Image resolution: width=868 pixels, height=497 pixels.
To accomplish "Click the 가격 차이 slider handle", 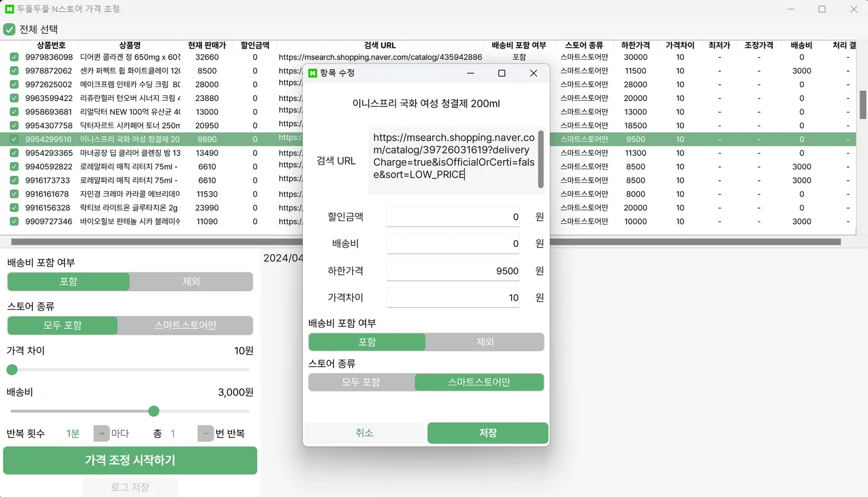I will tap(12, 370).
